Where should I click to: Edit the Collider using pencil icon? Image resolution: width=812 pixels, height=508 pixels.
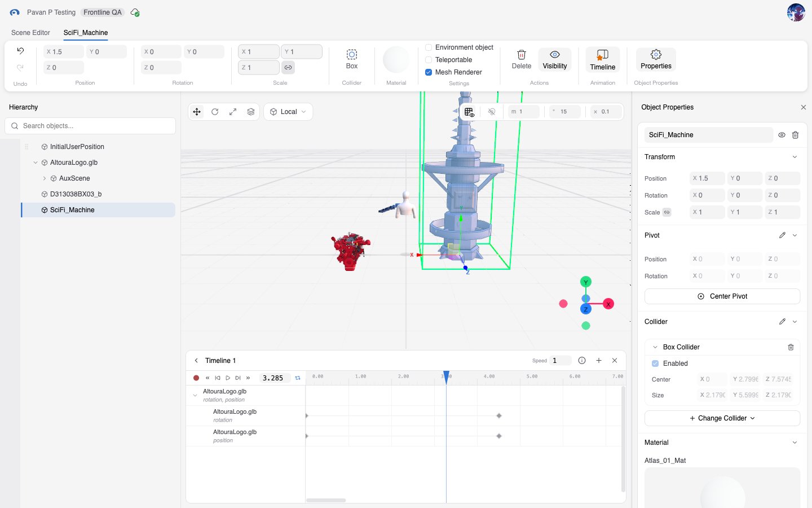tap(782, 322)
